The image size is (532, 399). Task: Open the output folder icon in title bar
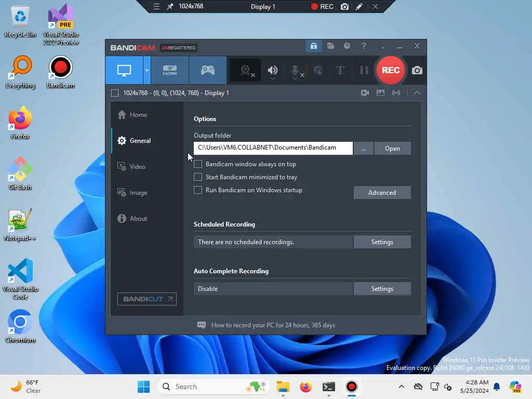click(330, 46)
